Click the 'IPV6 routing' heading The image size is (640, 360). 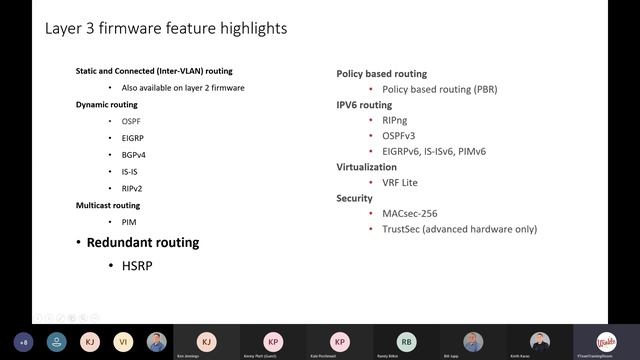coord(364,105)
